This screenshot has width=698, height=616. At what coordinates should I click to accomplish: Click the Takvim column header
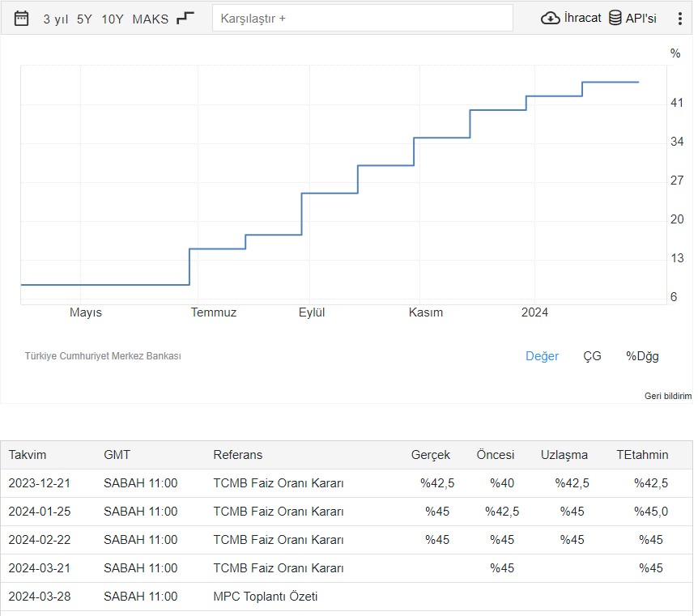tap(28, 455)
